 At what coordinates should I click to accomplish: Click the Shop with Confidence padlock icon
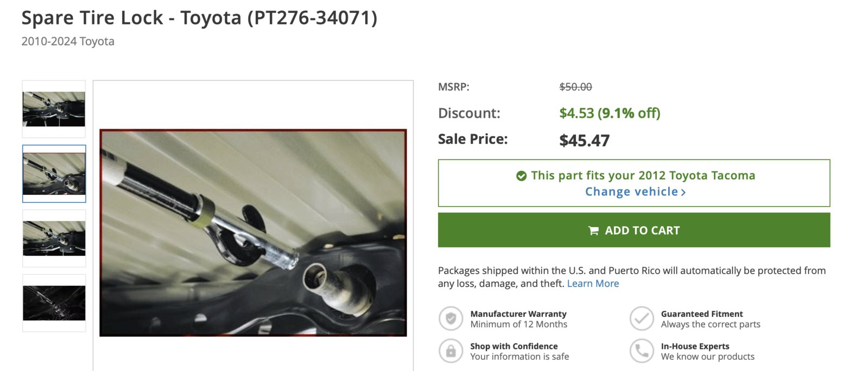[x=451, y=351]
